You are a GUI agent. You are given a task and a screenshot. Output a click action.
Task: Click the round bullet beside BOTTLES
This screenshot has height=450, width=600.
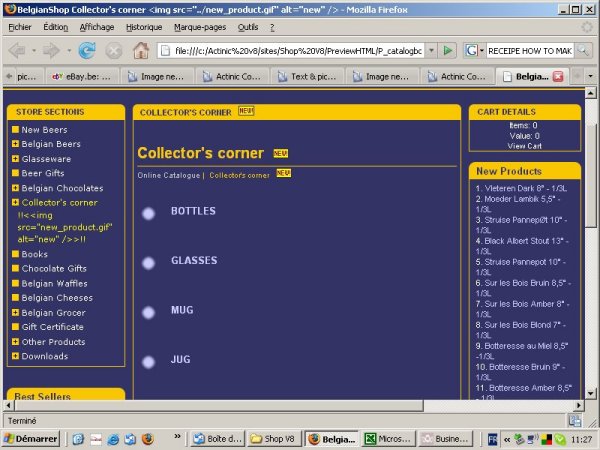(148, 213)
